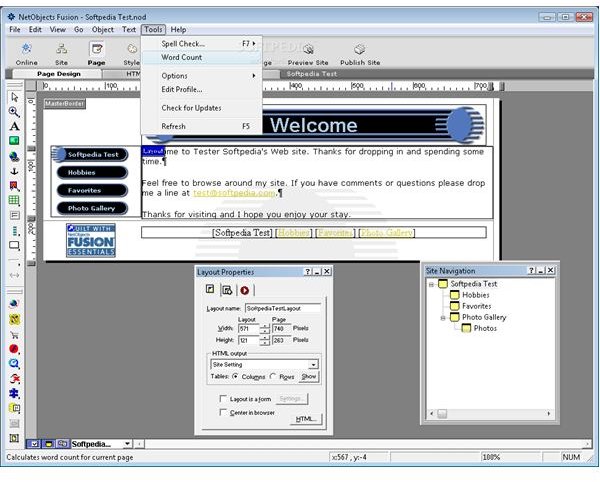
Task: Open the Online view
Action: (26, 54)
